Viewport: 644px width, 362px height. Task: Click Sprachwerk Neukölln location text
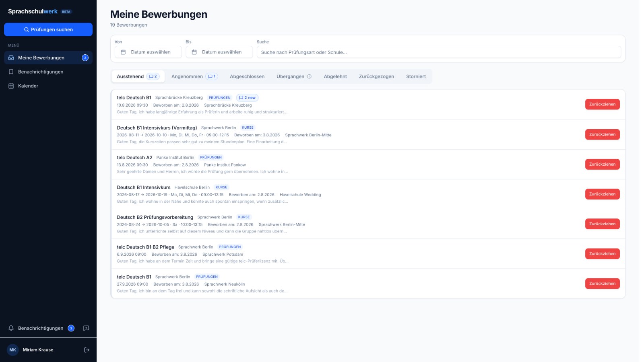[x=225, y=284]
